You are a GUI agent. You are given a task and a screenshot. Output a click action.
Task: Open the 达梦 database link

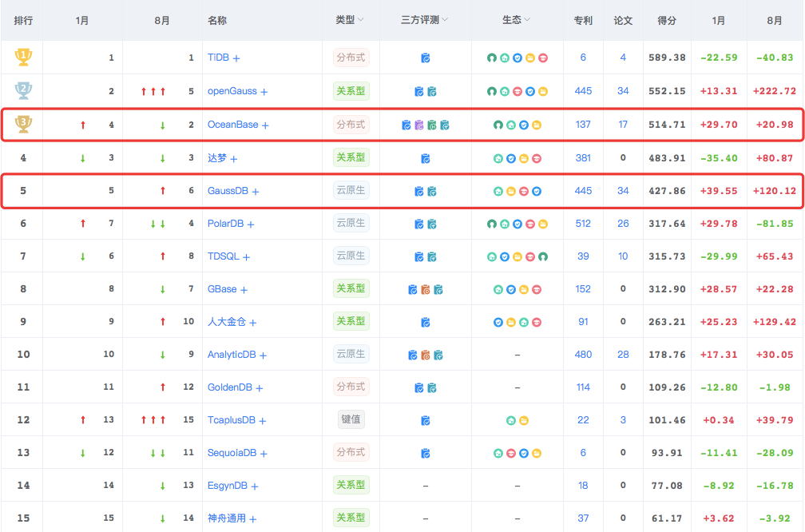pos(217,158)
